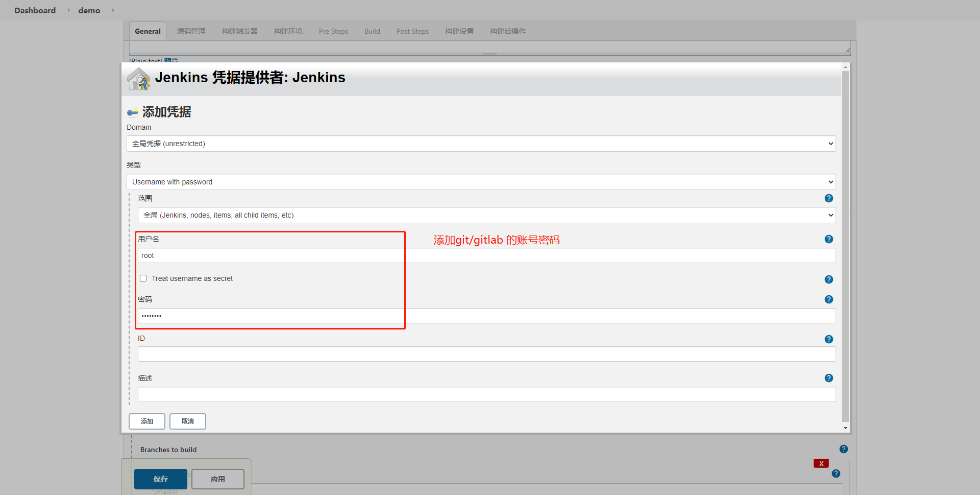
Task: Open help for the ID field
Action: (x=828, y=339)
